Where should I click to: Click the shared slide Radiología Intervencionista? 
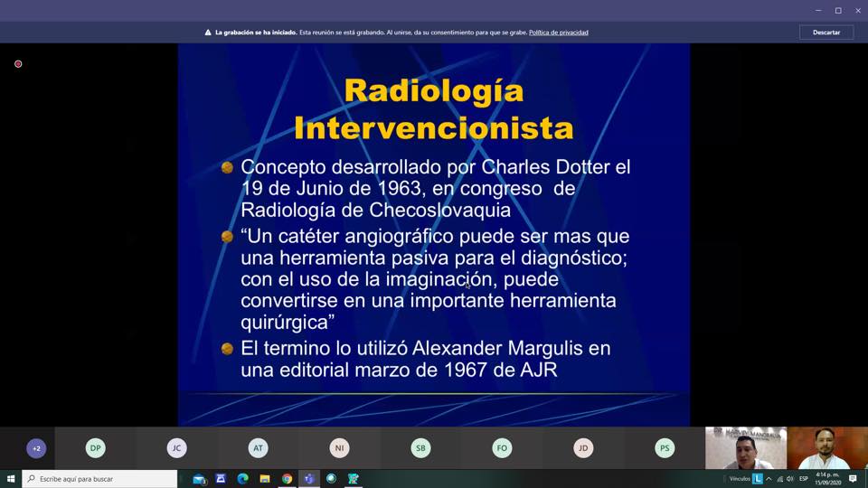click(x=434, y=235)
